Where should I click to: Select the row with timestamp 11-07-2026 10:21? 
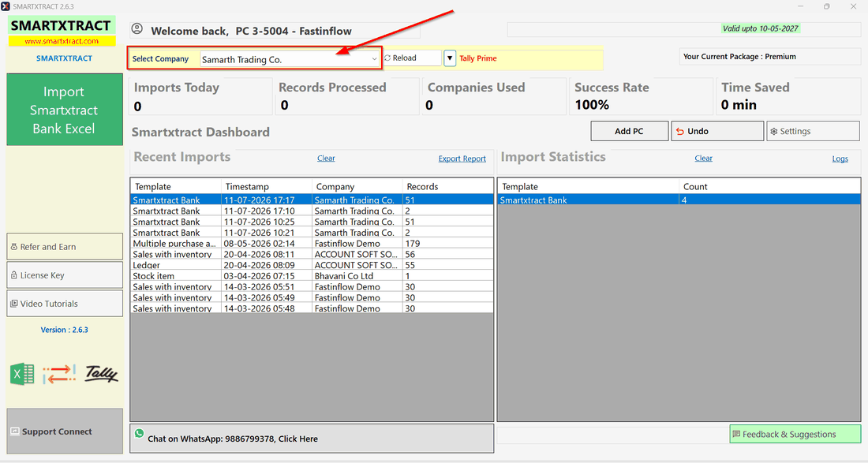(x=312, y=233)
